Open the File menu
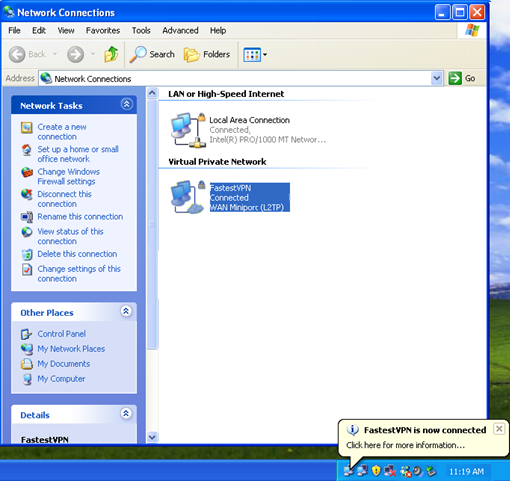 click(x=14, y=31)
